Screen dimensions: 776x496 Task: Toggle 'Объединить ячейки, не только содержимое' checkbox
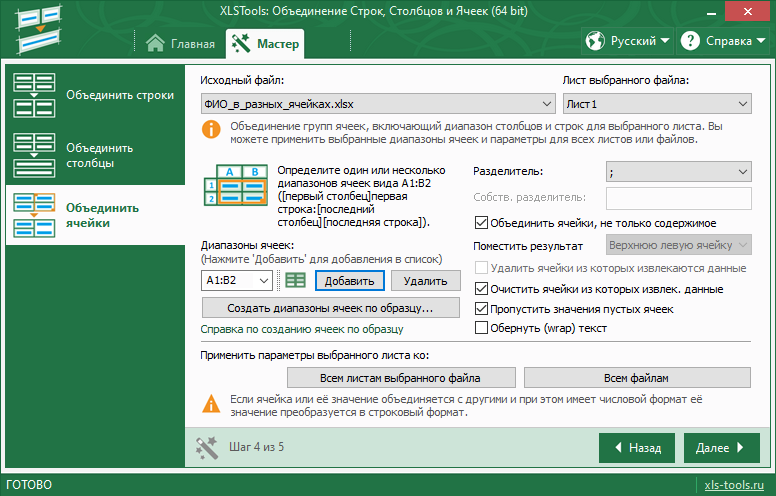tap(482, 223)
